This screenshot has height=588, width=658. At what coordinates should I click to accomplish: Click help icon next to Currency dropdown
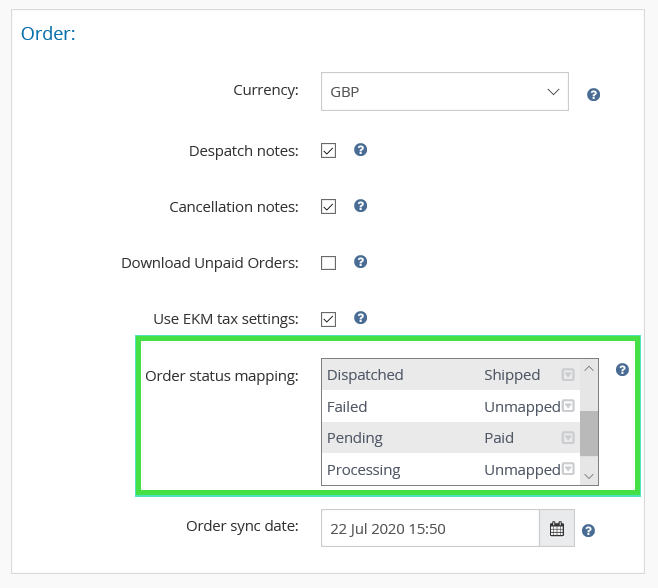[x=593, y=95]
